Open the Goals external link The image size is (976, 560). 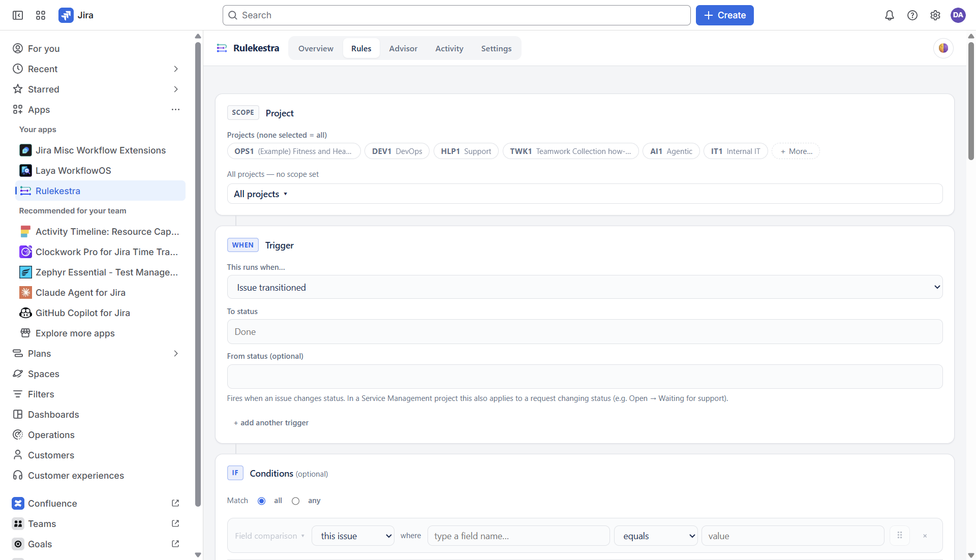click(x=175, y=544)
